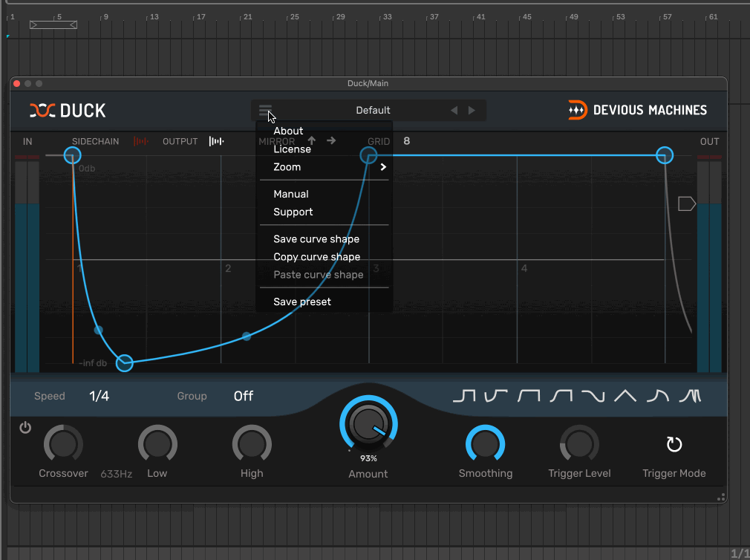
Task: Select the fourth rounded-rise curve preset shape
Action: (x=561, y=396)
